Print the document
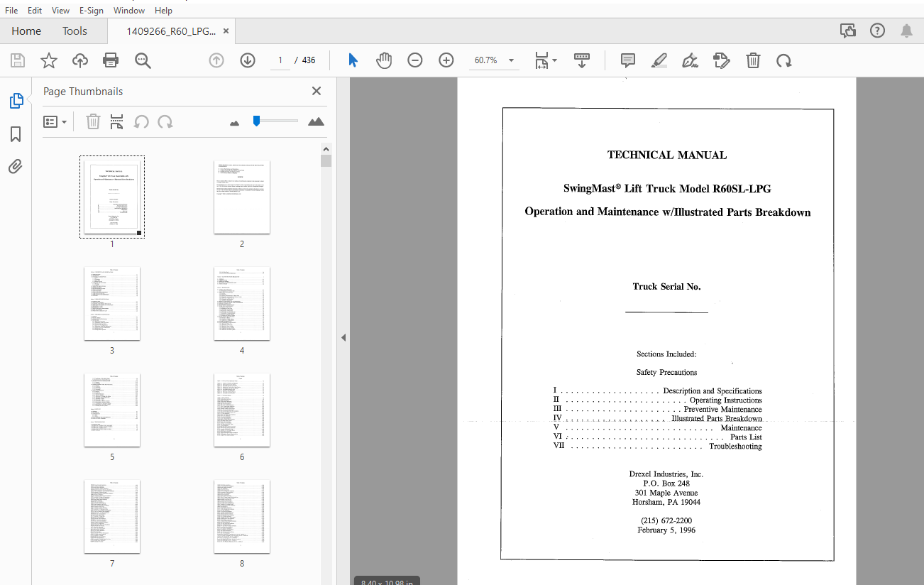 tap(111, 60)
